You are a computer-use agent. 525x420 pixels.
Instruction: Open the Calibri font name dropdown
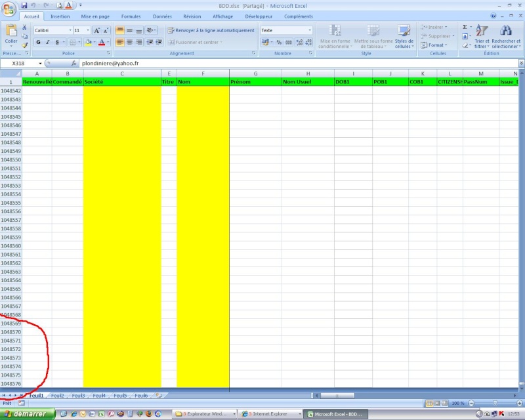[70, 30]
